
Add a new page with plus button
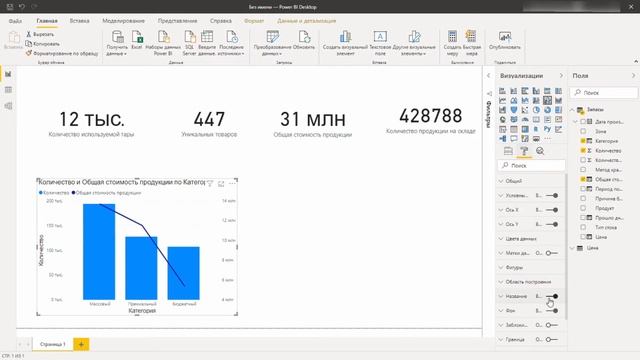click(x=81, y=344)
